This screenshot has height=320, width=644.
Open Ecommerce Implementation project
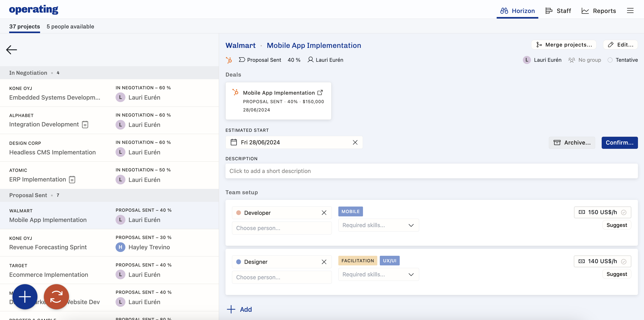click(x=109, y=270)
